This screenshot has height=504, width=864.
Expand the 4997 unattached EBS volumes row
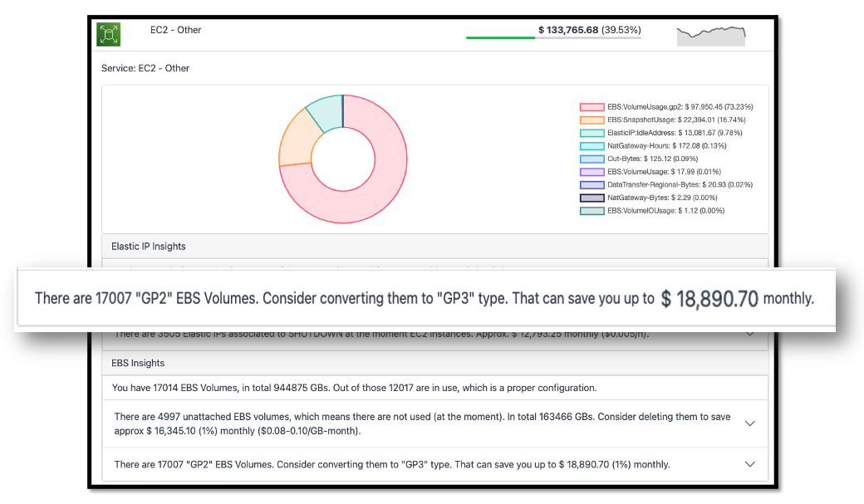(x=749, y=423)
